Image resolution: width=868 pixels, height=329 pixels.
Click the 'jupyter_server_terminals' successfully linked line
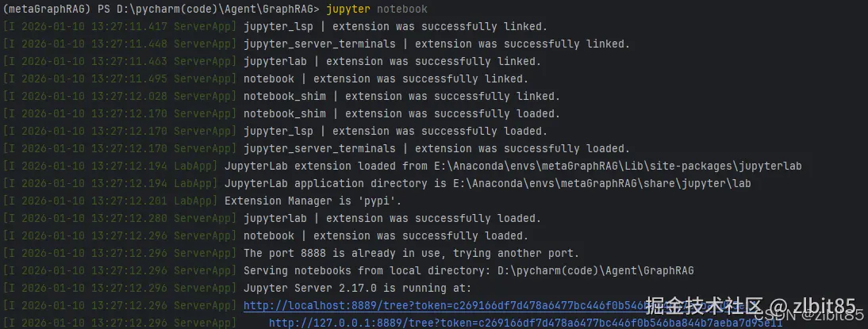tap(436, 44)
